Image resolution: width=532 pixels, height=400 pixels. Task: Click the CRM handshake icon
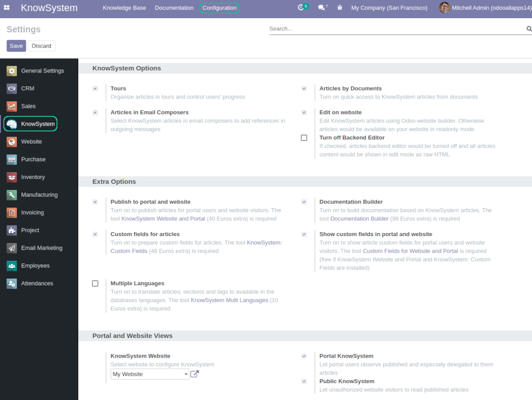click(x=12, y=88)
